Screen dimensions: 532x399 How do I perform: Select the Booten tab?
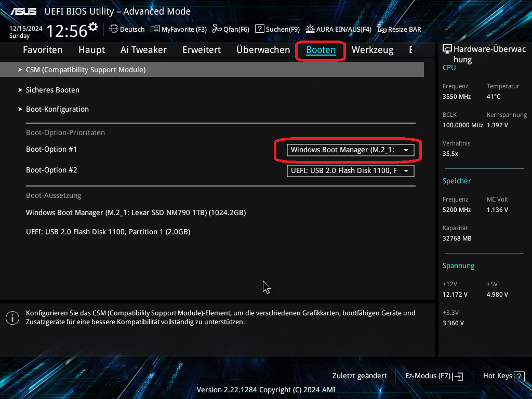(x=321, y=50)
